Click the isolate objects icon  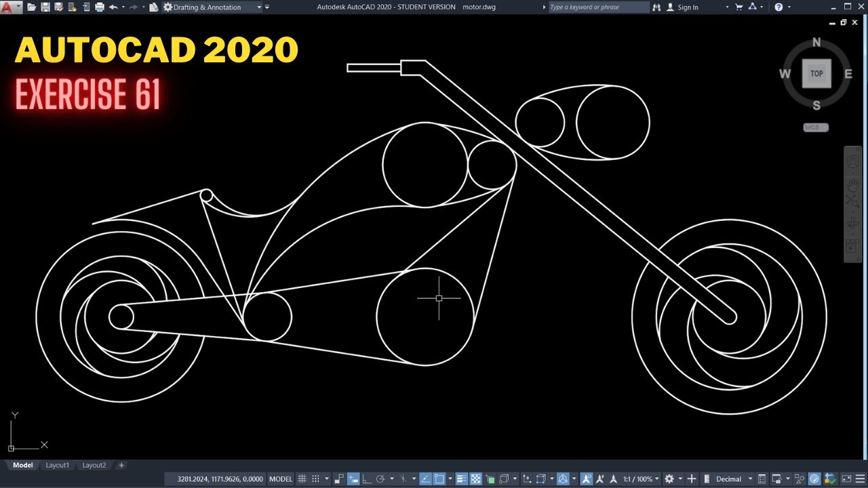click(x=800, y=479)
